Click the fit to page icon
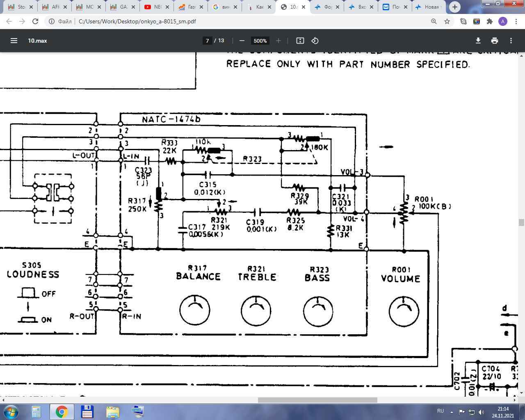 (x=300, y=41)
